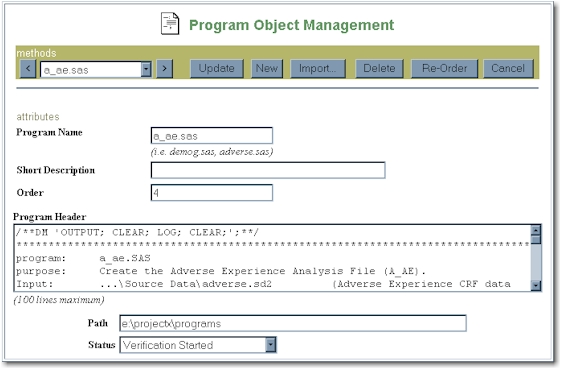Open the Import... dialog button

coord(318,68)
